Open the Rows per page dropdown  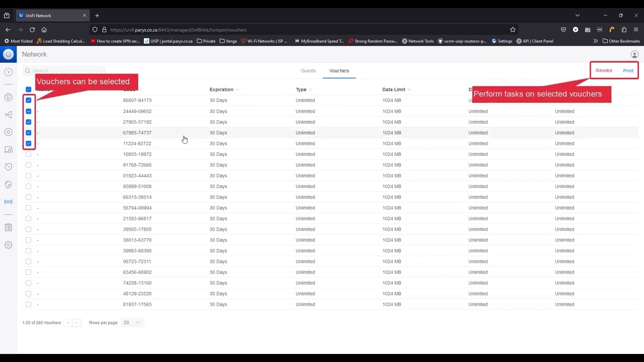(x=132, y=322)
